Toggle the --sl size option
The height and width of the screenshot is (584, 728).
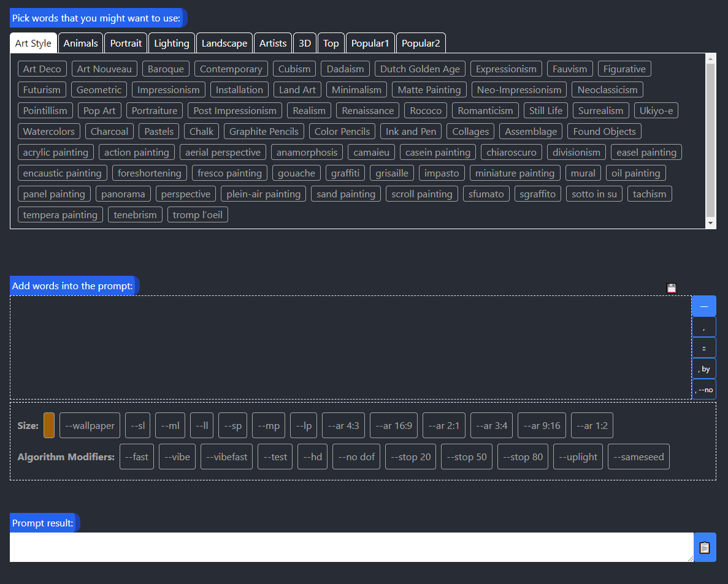click(138, 425)
